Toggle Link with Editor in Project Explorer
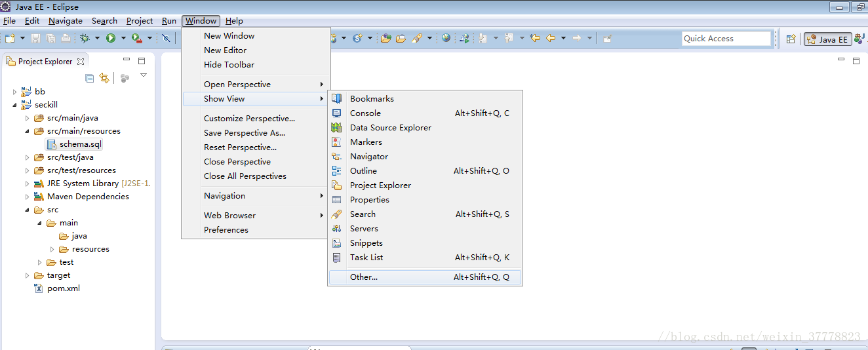868x350 pixels. click(x=104, y=78)
